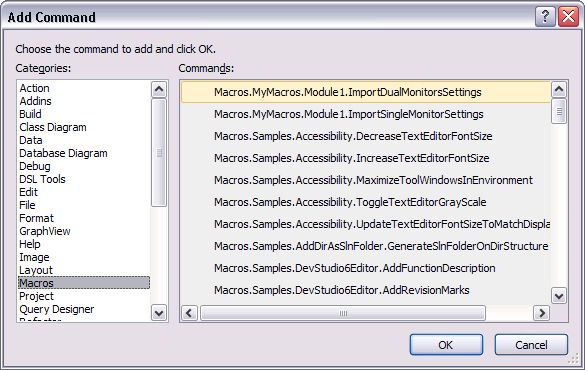This screenshot has height=370, width=585.
Task: Select the Edit category
Action: pos(84,192)
